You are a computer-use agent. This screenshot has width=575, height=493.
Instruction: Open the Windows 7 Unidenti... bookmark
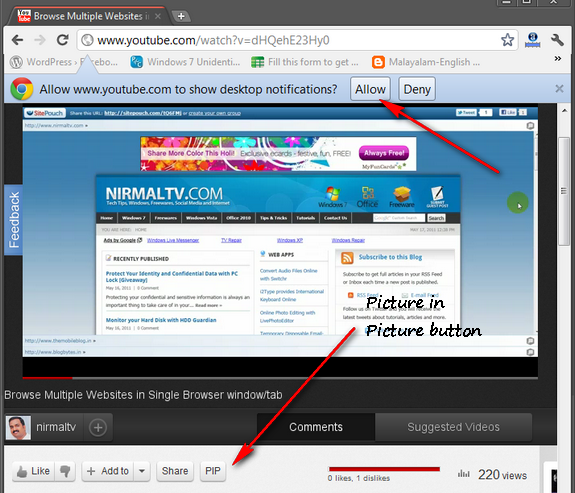tap(185, 62)
